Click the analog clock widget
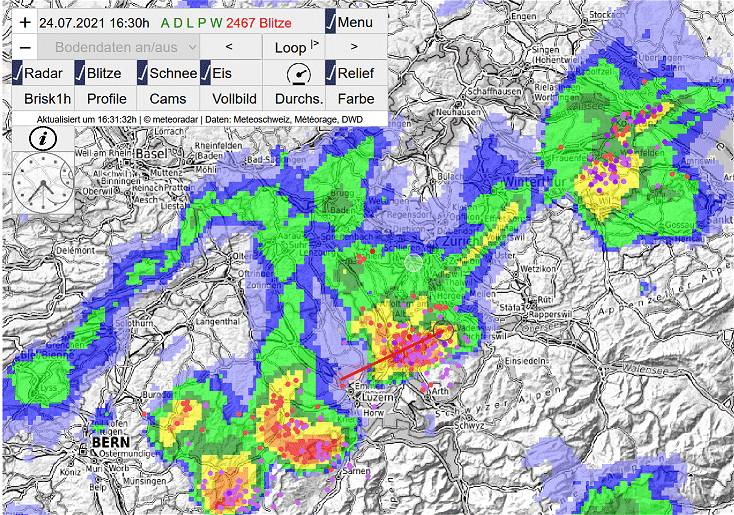The width and height of the screenshot is (734, 515). coord(43,183)
